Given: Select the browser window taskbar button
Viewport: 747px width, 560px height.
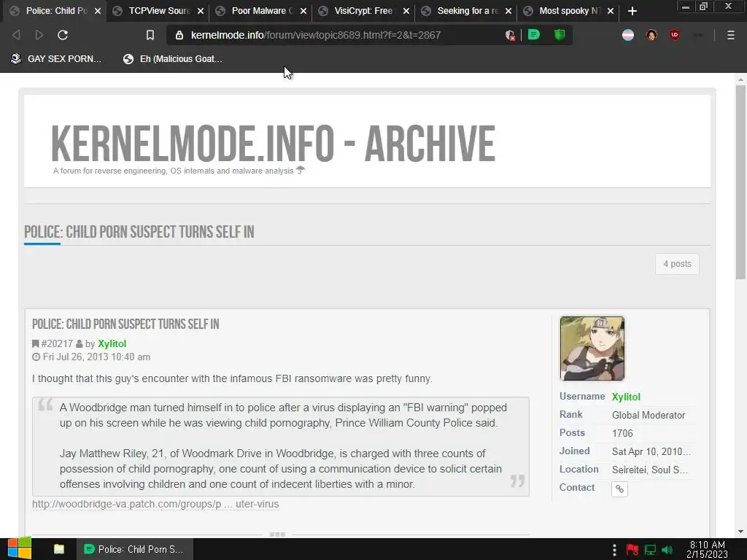Looking at the screenshot, I should [x=135, y=549].
